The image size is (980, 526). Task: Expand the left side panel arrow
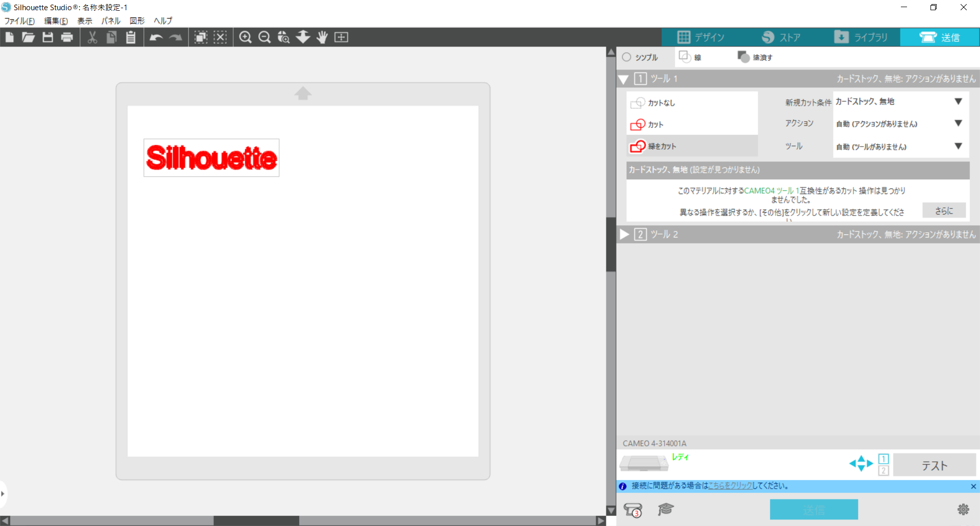tap(3, 494)
